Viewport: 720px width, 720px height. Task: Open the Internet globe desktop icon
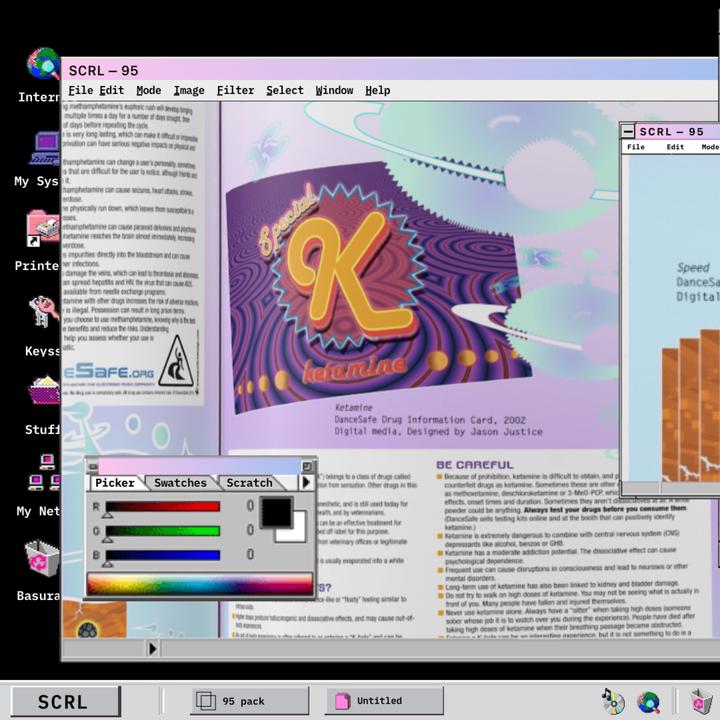43,64
